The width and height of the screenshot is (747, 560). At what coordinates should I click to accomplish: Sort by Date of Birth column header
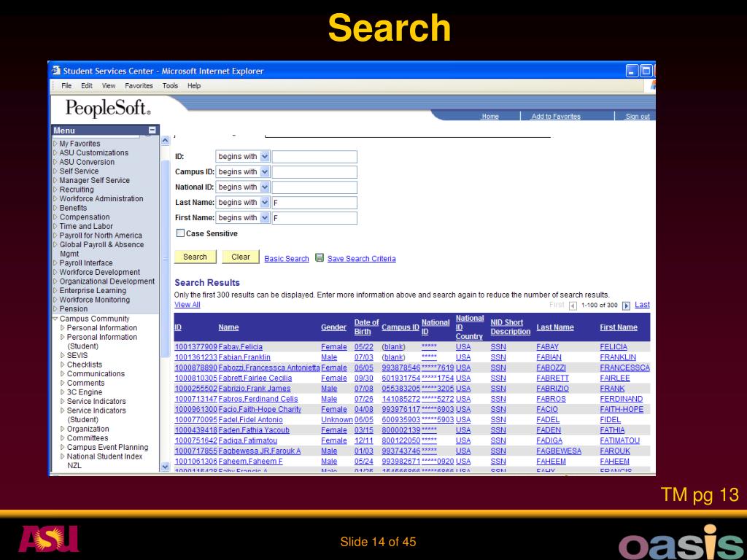366,327
